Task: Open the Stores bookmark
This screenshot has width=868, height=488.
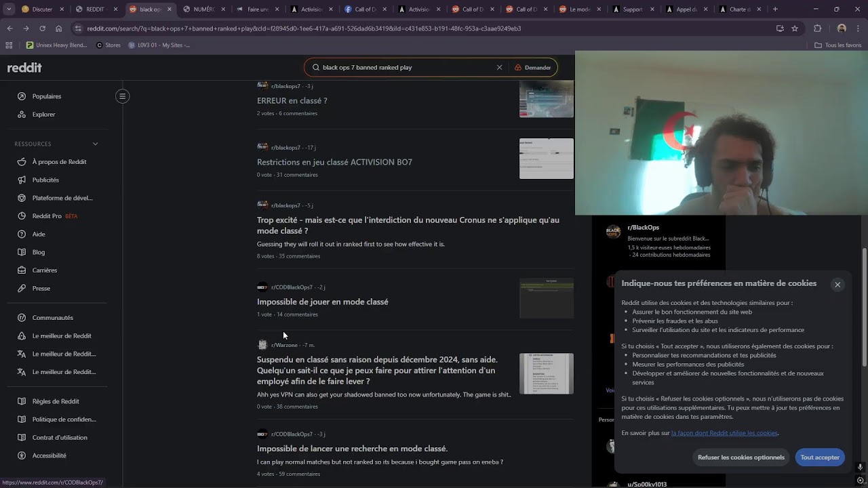Action: 108,45
